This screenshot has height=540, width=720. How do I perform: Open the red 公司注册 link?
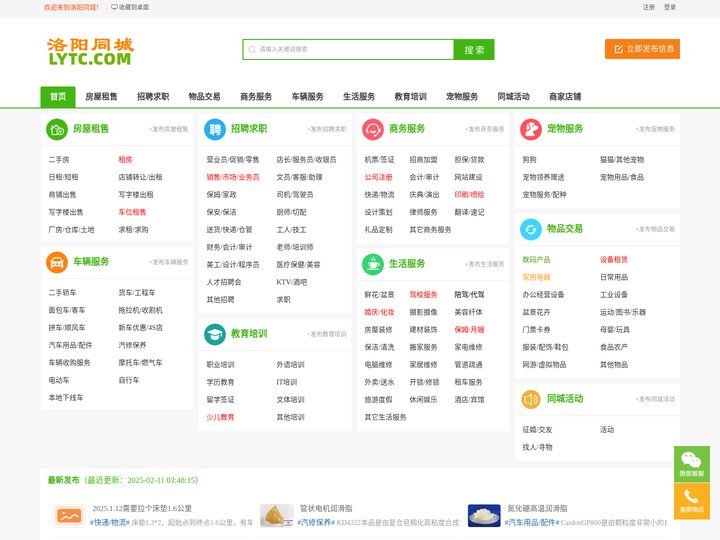click(x=378, y=177)
